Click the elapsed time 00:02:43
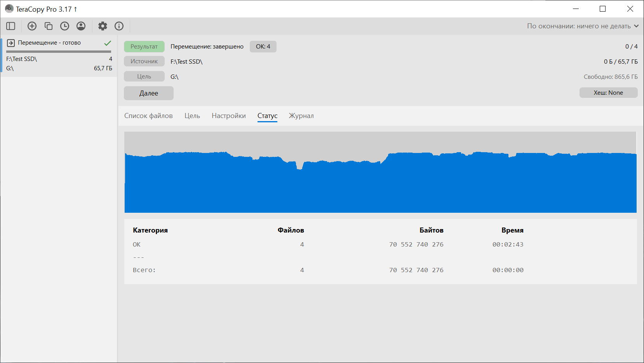Screen dimensions: 644x363 (x=508, y=245)
